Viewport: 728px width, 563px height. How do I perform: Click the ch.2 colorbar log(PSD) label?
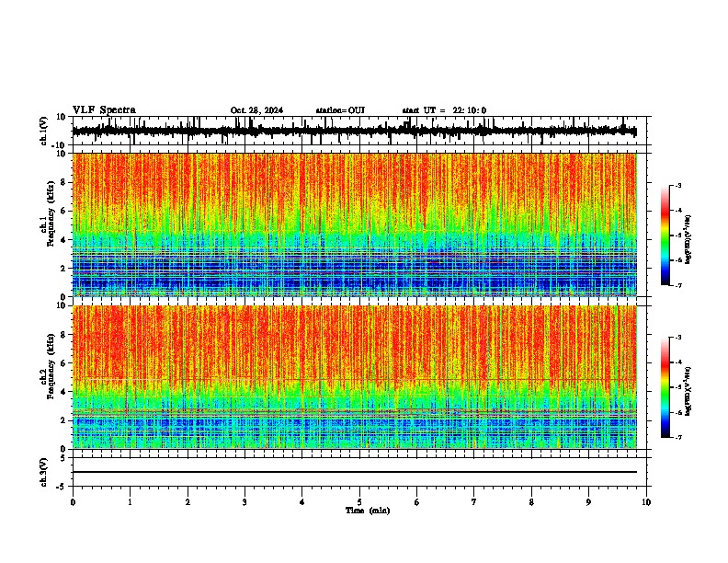pos(688,391)
